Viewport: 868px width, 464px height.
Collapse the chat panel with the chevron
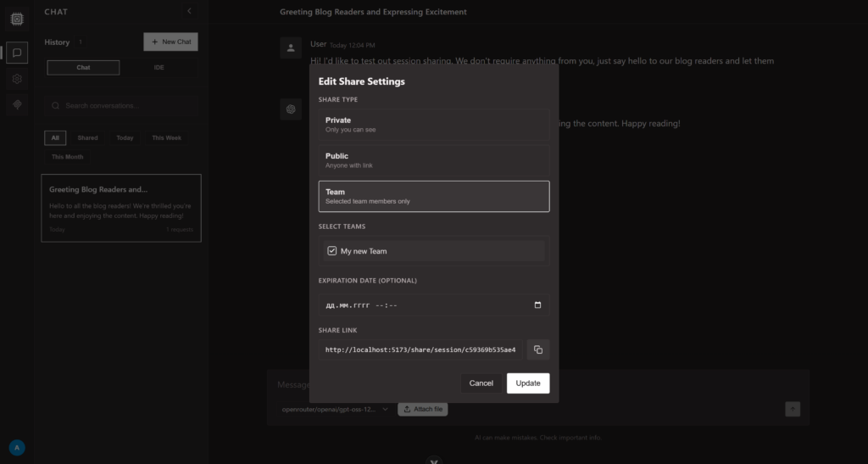click(x=189, y=12)
